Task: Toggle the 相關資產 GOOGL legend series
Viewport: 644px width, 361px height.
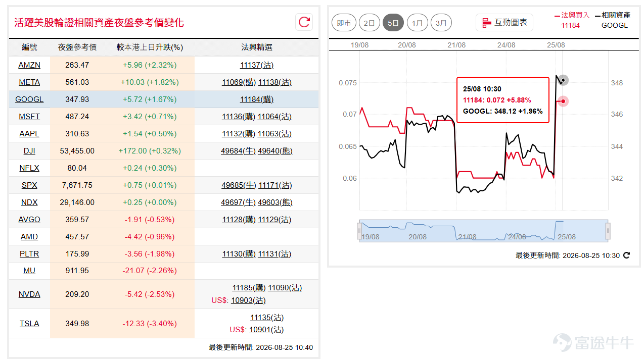Action: pos(613,20)
